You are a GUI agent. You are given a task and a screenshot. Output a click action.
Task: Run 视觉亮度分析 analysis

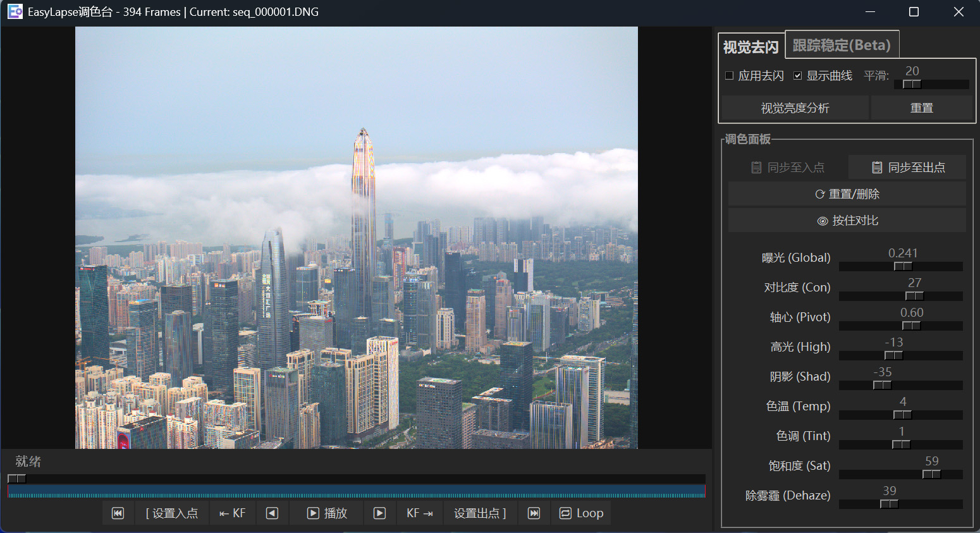(x=793, y=107)
